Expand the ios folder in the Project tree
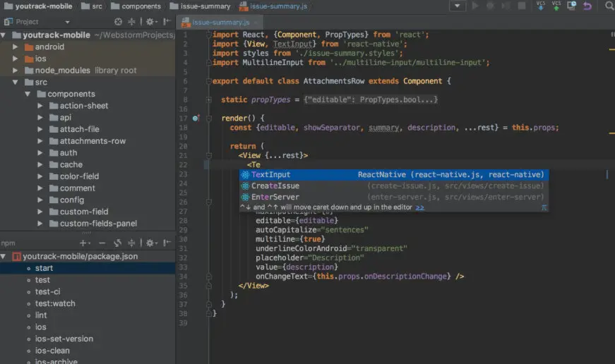 click(x=16, y=59)
